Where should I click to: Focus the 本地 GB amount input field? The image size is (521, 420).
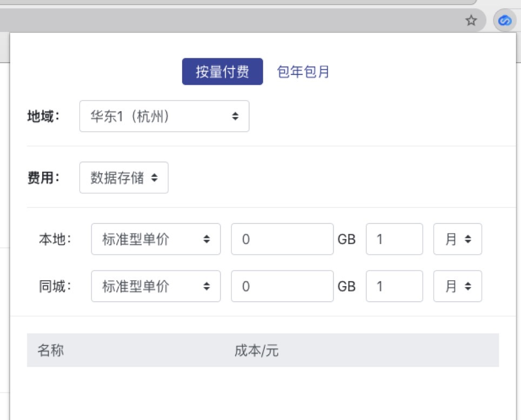(282, 239)
